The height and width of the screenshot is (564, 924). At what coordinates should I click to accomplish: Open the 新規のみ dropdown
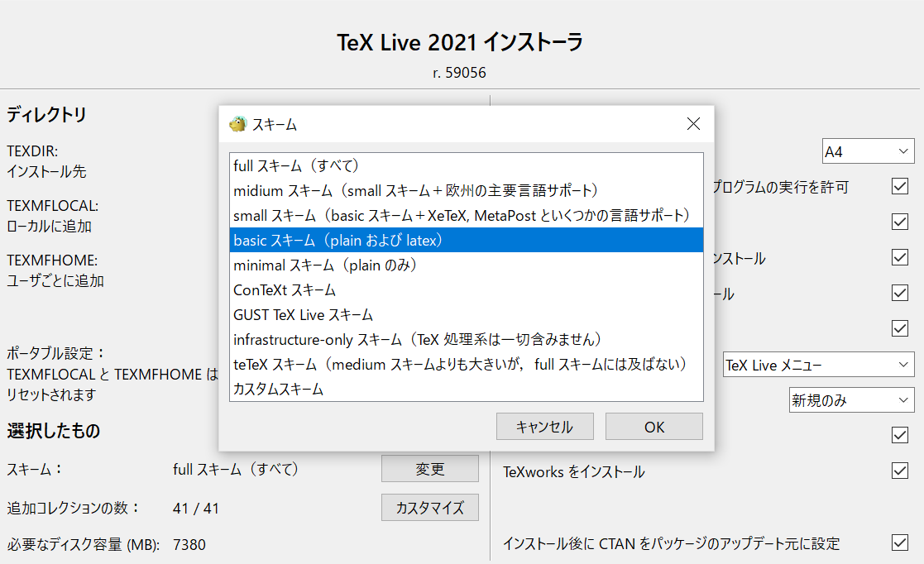[851, 399]
